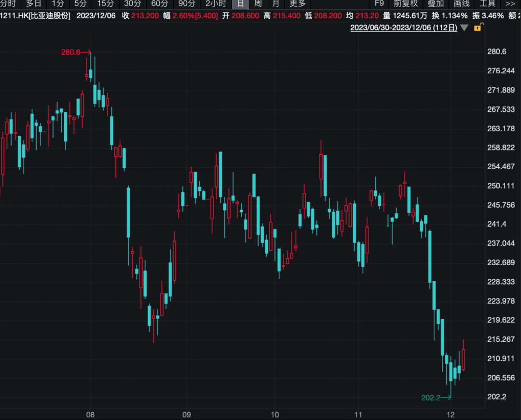Click the 2023/06/30-2023/12/06 date range link

(403, 28)
